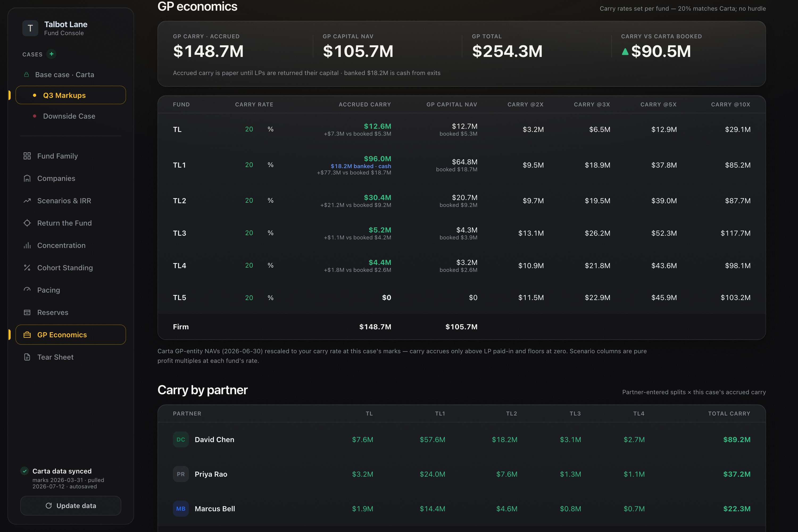The image size is (798, 532).
Task: Click the GP TOTAL value $254.3M
Action: 507,51
